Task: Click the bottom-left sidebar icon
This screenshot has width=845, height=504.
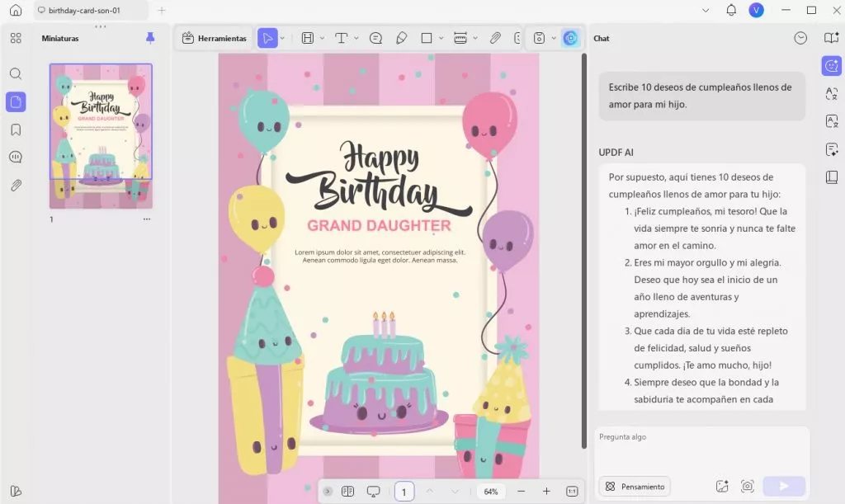Action: coord(16,491)
